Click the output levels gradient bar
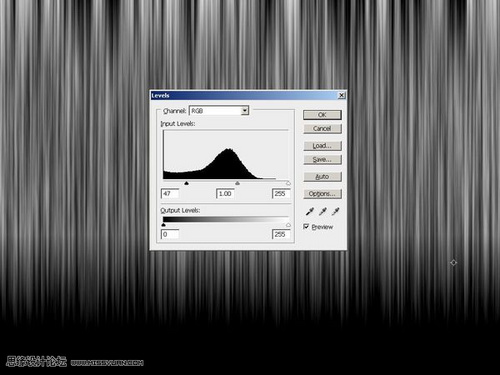Viewport: 500px width, 375px height. coord(226,219)
